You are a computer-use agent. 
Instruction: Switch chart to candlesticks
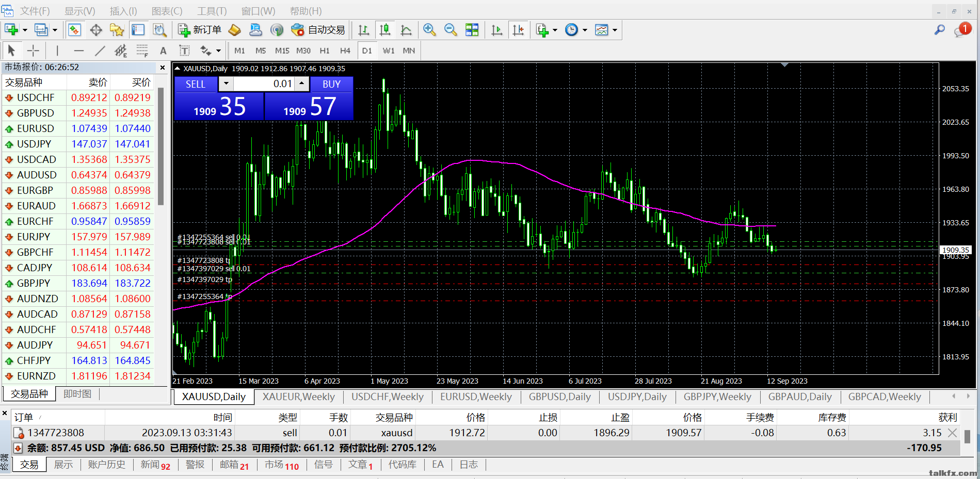tap(385, 30)
